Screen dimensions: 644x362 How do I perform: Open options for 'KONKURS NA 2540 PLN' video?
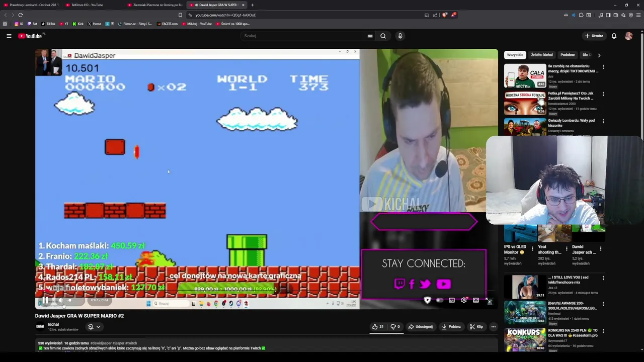coord(603,331)
